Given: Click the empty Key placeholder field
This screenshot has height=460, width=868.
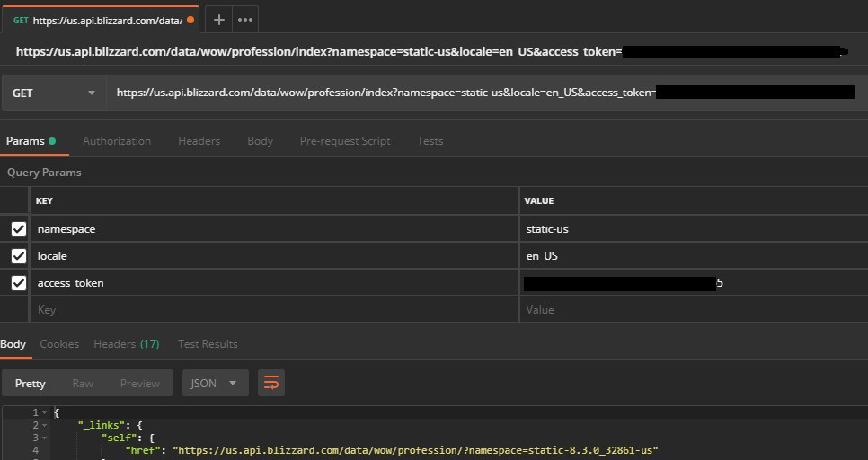Looking at the screenshot, I should (275, 309).
